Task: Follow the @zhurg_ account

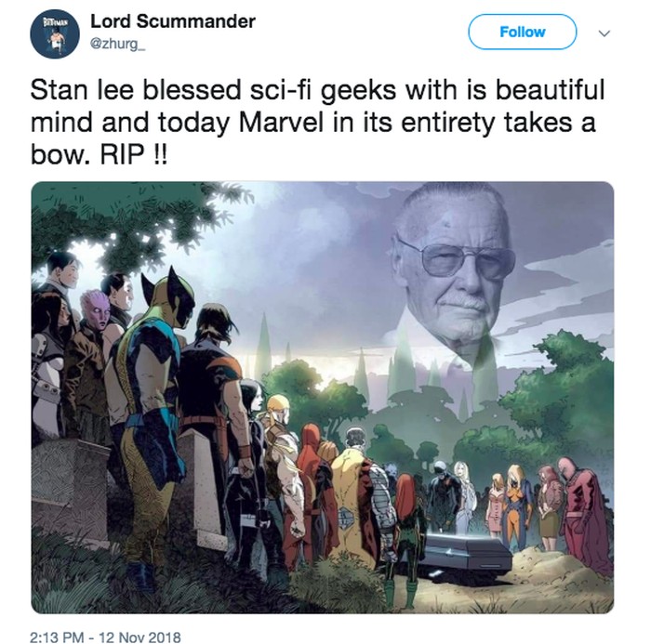Action: tap(523, 32)
